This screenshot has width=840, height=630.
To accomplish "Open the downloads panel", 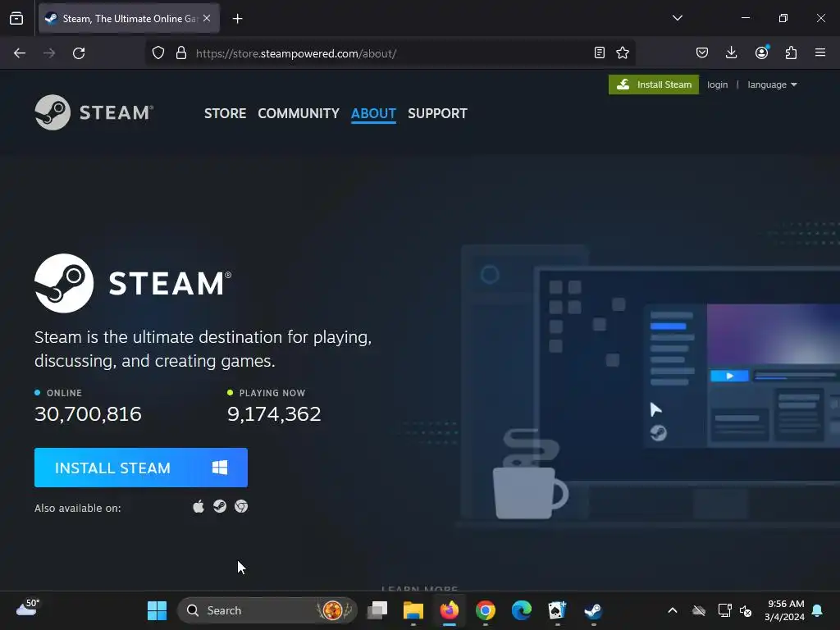I will [x=731, y=52].
